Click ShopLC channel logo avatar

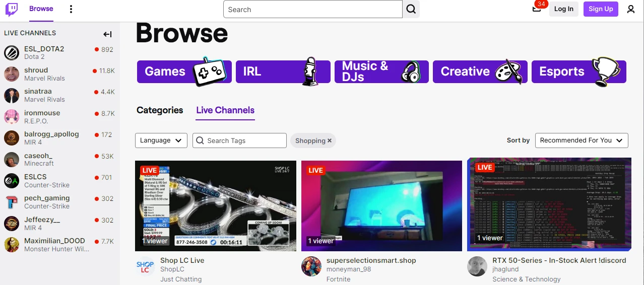145,266
